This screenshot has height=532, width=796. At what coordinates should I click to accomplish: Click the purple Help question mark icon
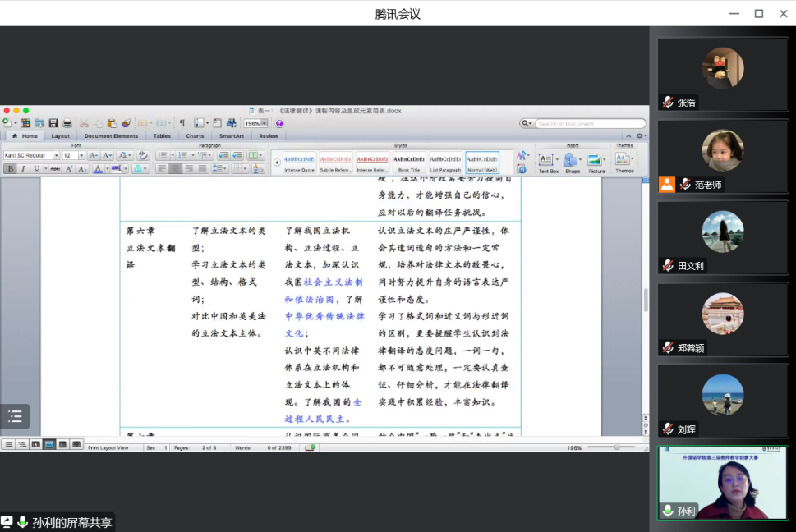click(279, 123)
